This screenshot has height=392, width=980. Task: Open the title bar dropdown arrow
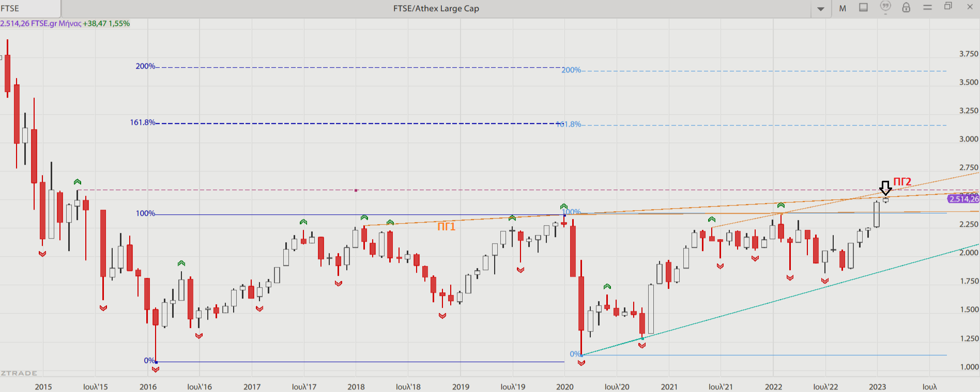coord(821,9)
